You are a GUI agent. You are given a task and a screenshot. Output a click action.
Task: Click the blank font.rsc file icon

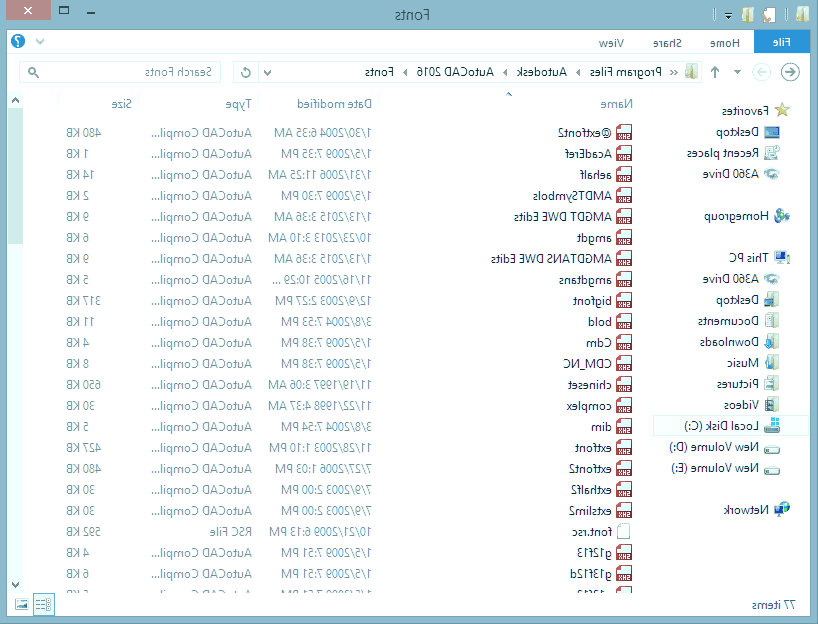pos(624,532)
